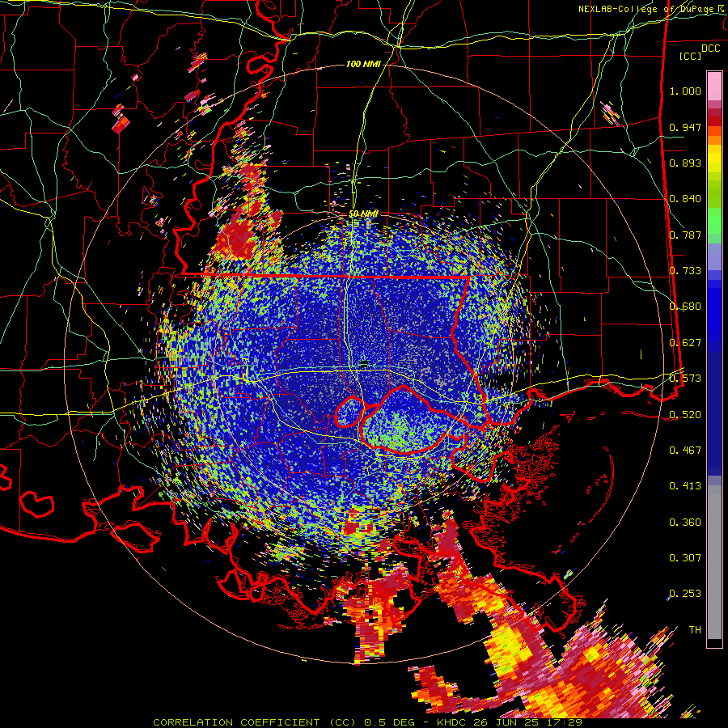
Task: Click the NEXLAB-College of DuPage label
Action: [645, 9]
